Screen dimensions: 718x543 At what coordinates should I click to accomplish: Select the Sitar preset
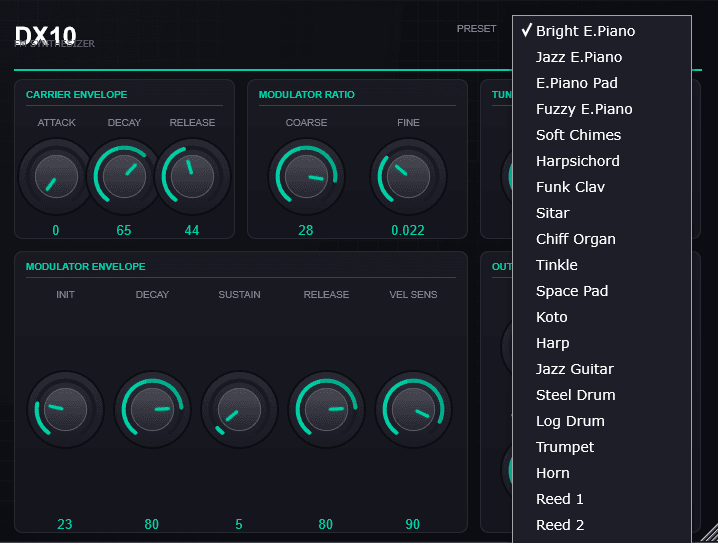pyautogui.click(x=602, y=213)
